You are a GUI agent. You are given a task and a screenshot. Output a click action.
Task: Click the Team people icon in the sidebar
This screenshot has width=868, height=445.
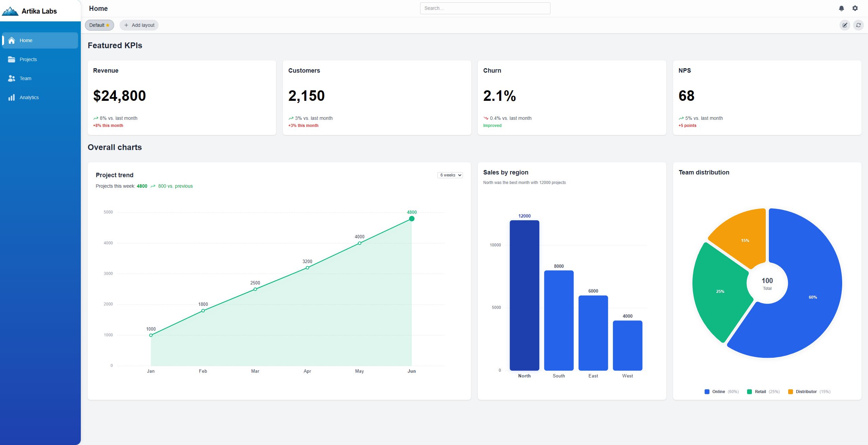[12, 78]
